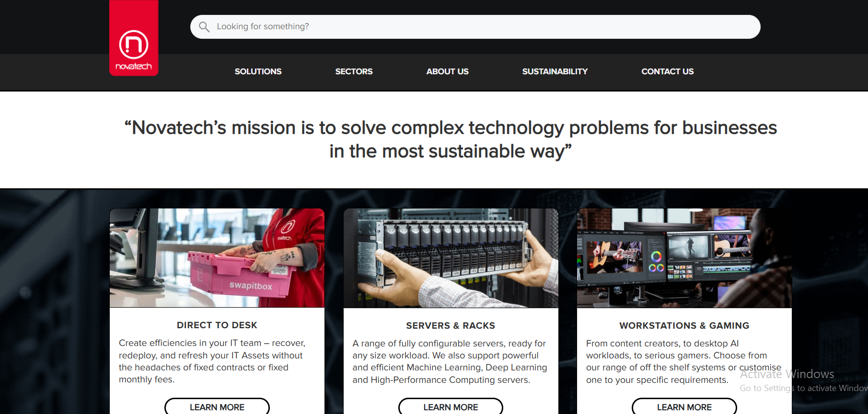Learn more about Servers & Racks
868x414 pixels.
coord(451,407)
